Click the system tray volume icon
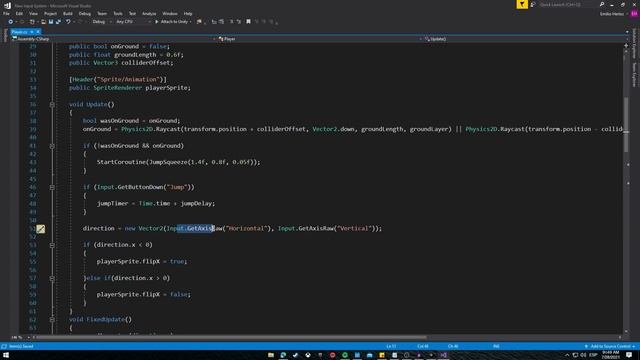This screenshot has width=640, height=360. pos(583,355)
